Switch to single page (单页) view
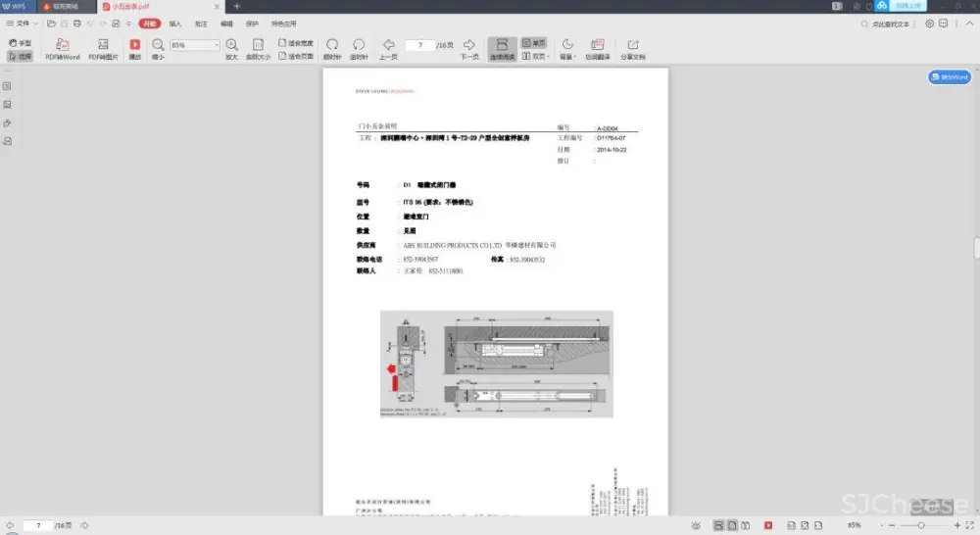Viewport: 980px width, 535px height. pos(534,43)
